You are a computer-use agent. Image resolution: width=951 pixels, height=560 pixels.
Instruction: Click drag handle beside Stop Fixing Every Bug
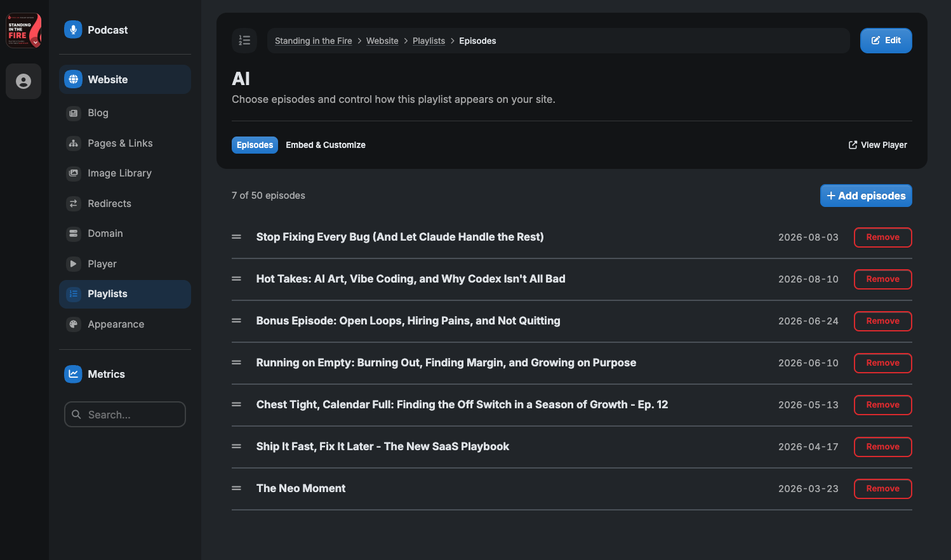pos(237,237)
